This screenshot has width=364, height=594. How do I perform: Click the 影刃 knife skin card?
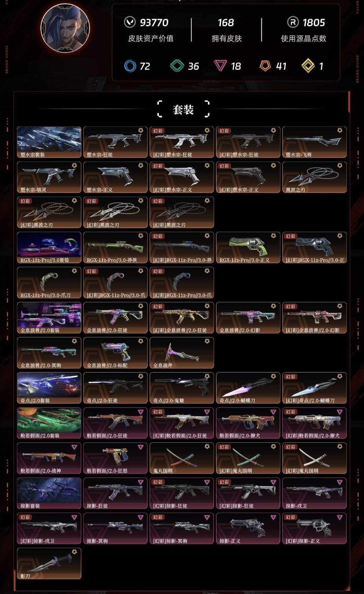tap(49, 563)
